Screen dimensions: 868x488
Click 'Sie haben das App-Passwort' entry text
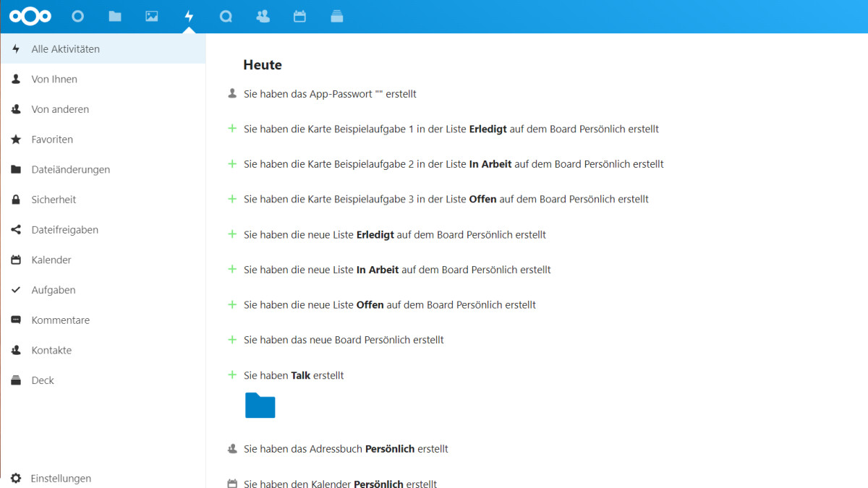click(x=330, y=94)
